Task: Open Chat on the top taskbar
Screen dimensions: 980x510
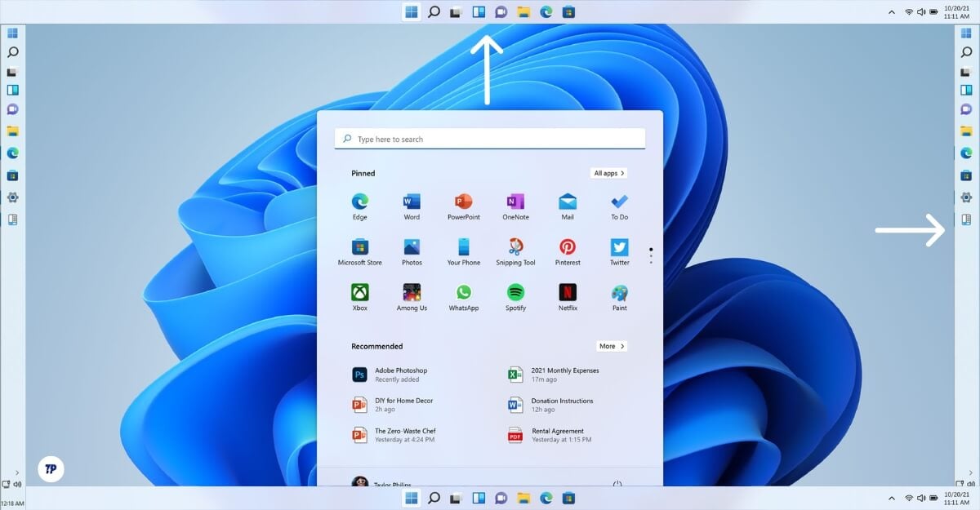Action: pos(501,11)
